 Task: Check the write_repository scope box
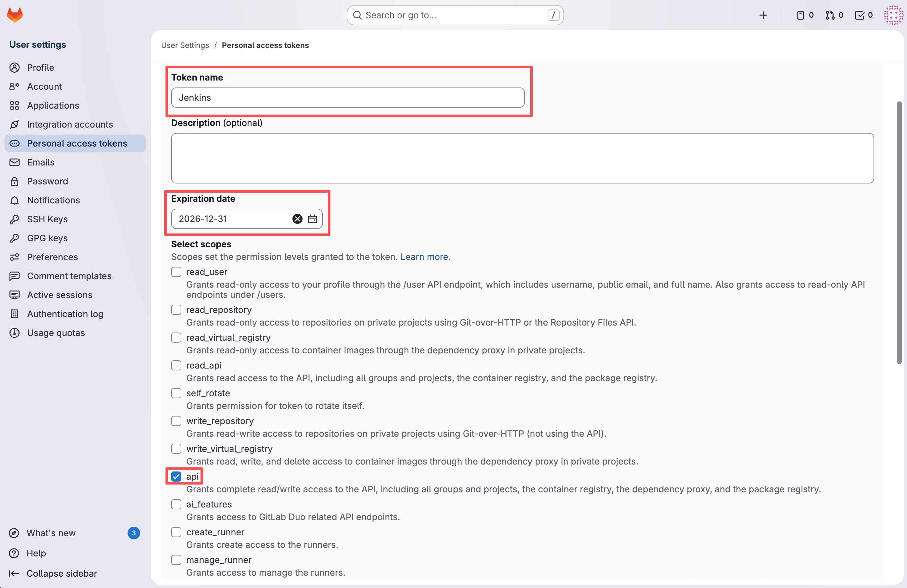(176, 421)
